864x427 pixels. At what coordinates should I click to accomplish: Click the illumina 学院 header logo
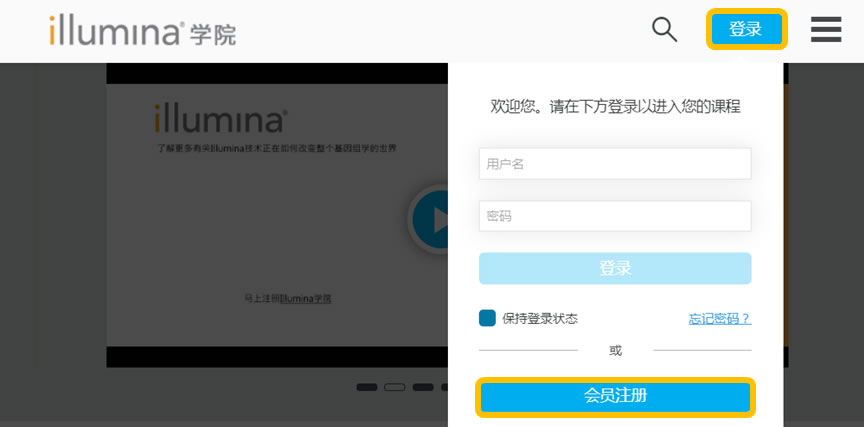pyautogui.click(x=143, y=31)
